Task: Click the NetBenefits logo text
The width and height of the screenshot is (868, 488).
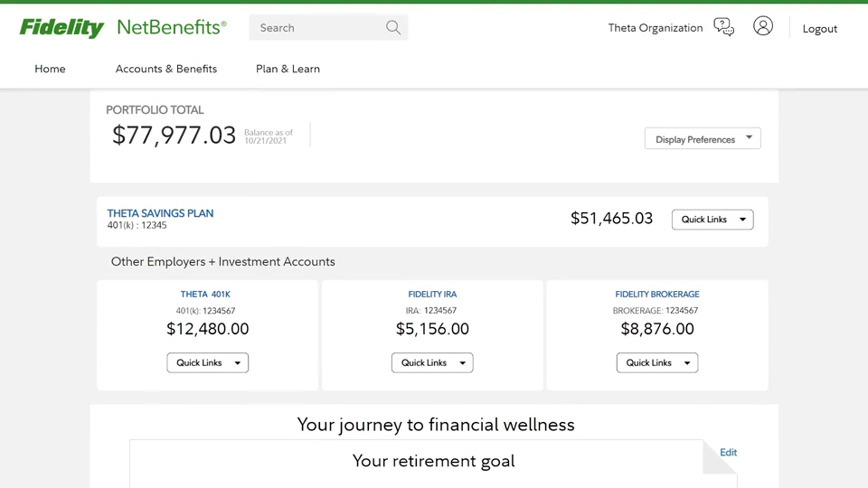Action: click(172, 28)
